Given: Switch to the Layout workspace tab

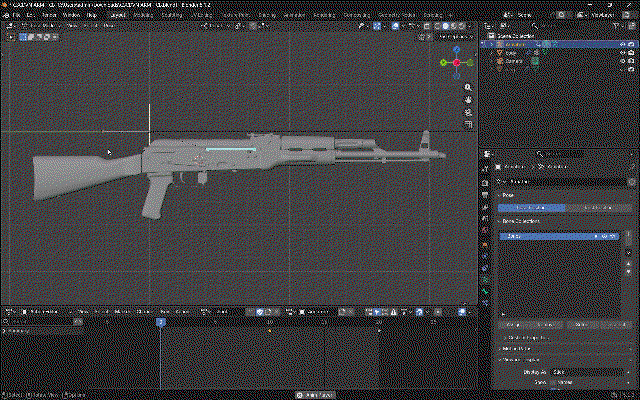Looking at the screenshot, I should (x=118, y=15).
